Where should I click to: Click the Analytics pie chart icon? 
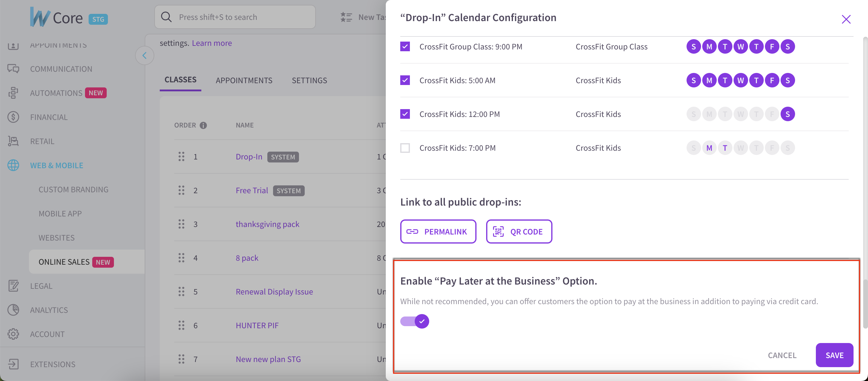pyautogui.click(x=13, y=310)
